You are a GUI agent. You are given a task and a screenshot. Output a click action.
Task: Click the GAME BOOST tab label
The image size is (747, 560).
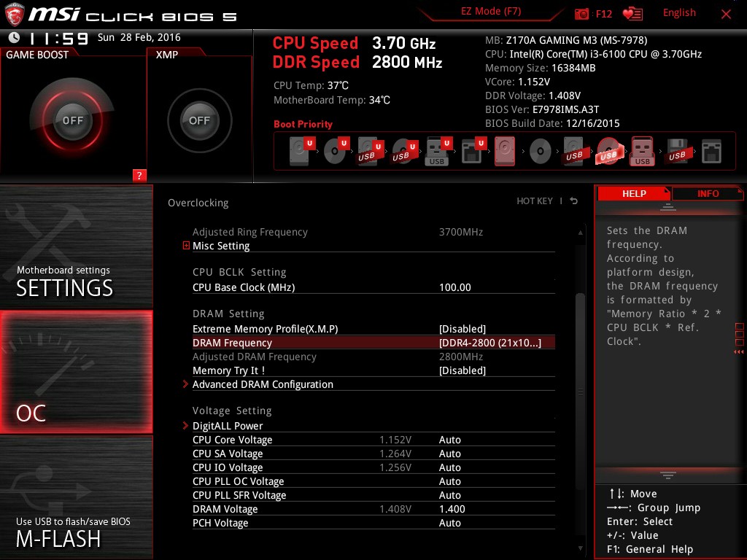coord(37,55)
